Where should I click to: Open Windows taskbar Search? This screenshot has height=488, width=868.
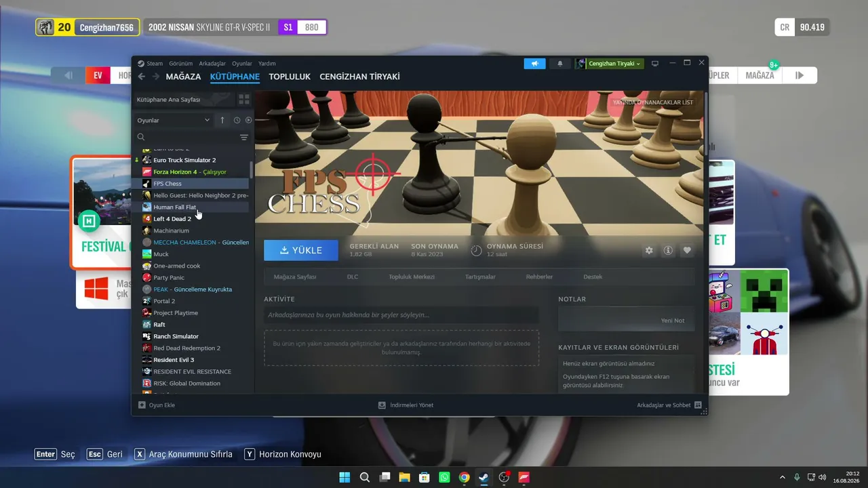pyautogui.click(x=365, y=477)
